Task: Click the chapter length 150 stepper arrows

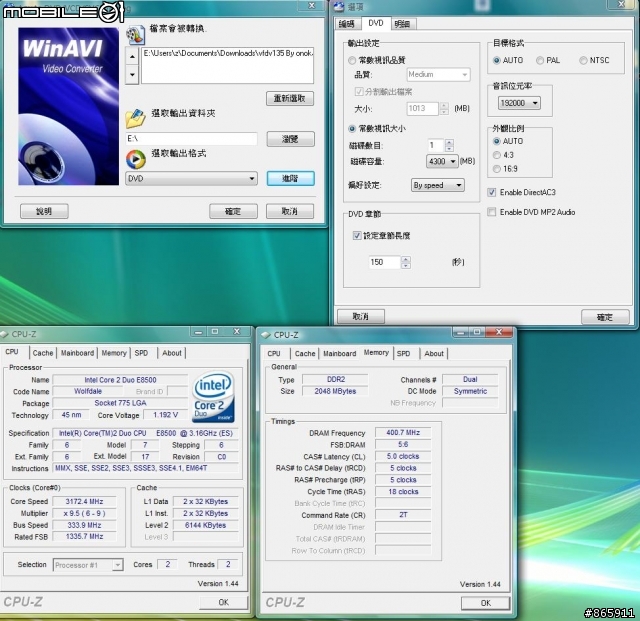Action: (x=406, y=262)
